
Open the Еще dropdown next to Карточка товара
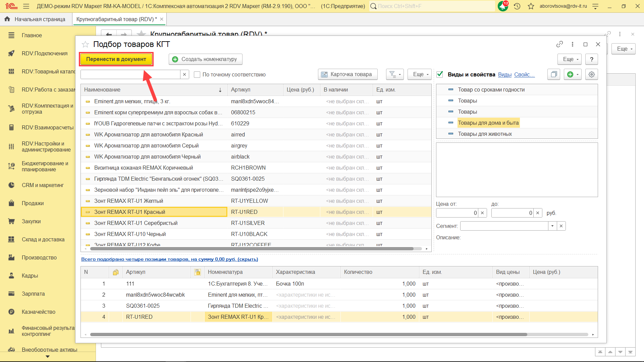point(419,74)
